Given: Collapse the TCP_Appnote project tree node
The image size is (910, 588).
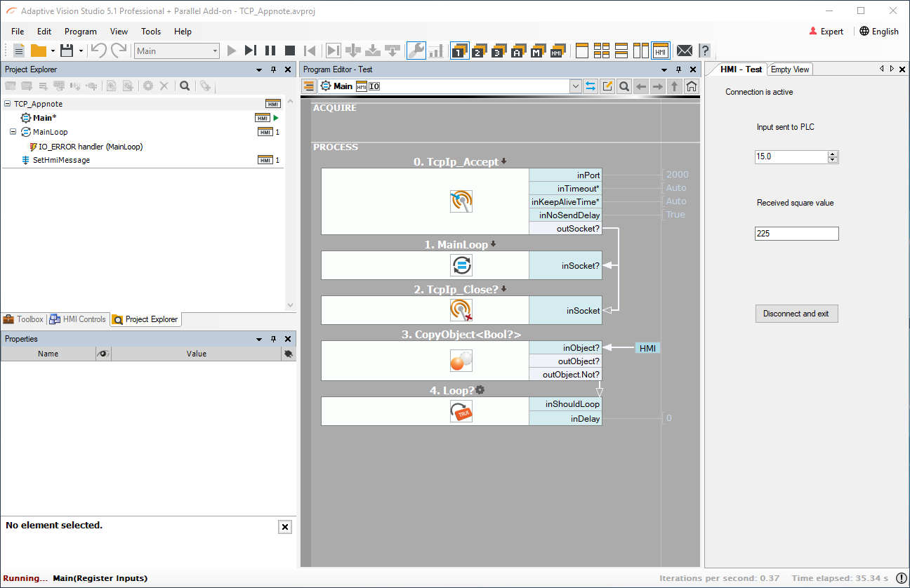Looking at the screenshot, I should pos(7,104).
